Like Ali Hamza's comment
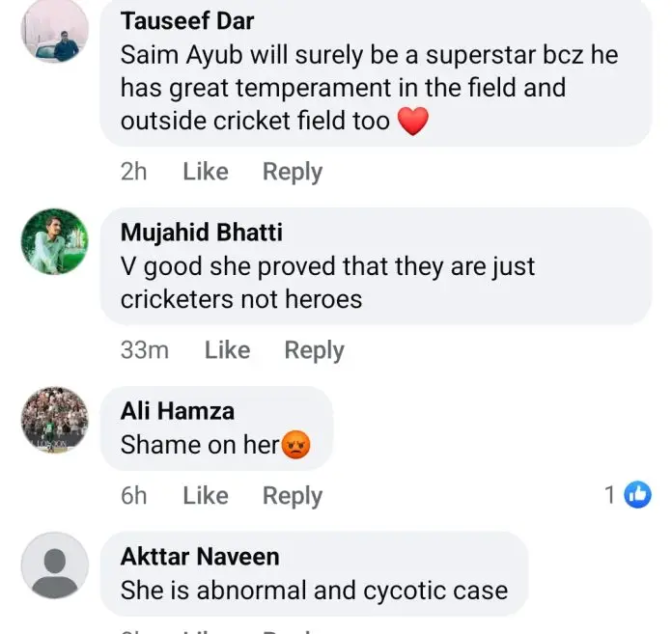Viewport: 672px width, 634px height. [x=206, y=495]
